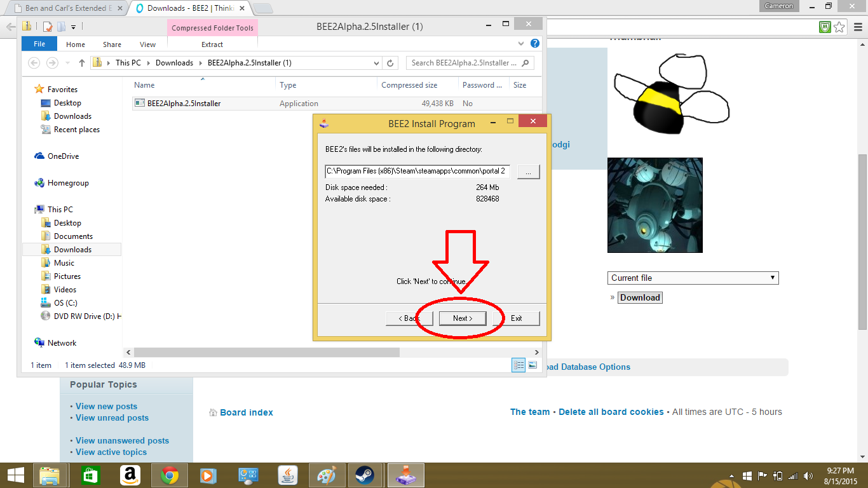
Task: Select Network in the navigation pane
Action: [62, 343]
